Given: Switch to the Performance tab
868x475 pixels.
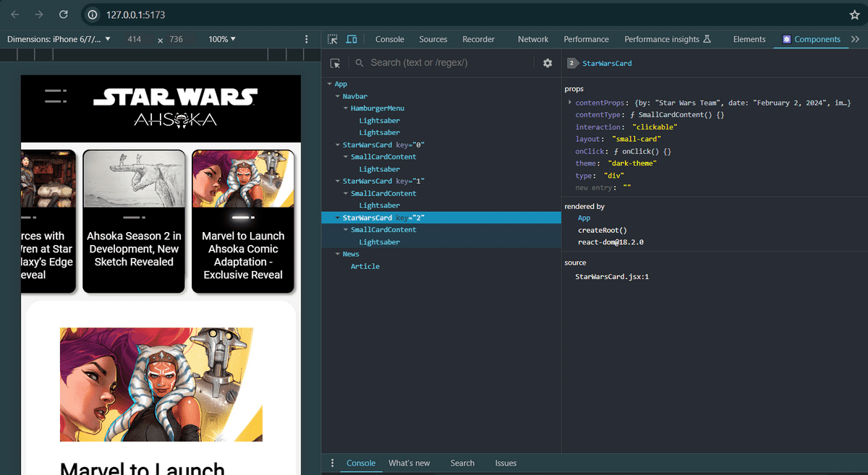Looking at the screenshot, I should pos(587,39).
